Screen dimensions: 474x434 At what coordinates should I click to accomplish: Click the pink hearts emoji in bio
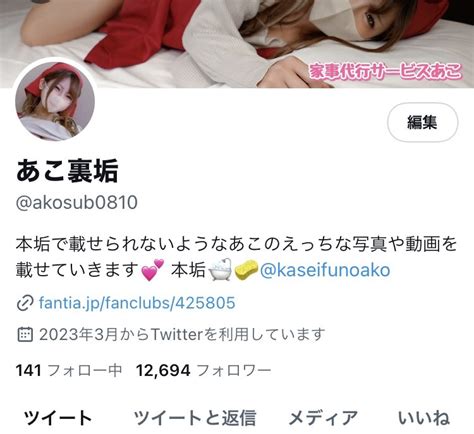[153, 270]
